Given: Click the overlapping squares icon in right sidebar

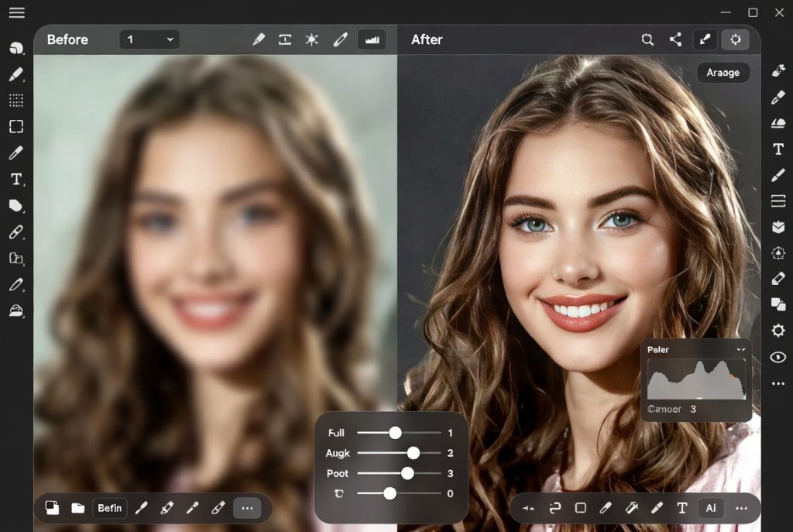Looking at the screenshot, I should [x=778, y=304].
